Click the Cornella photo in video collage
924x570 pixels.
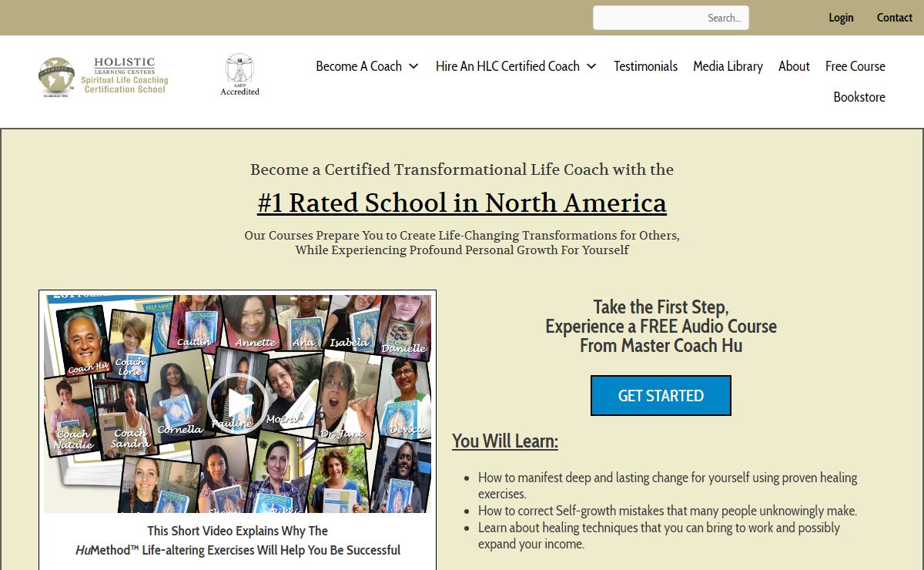coord(182,394)
